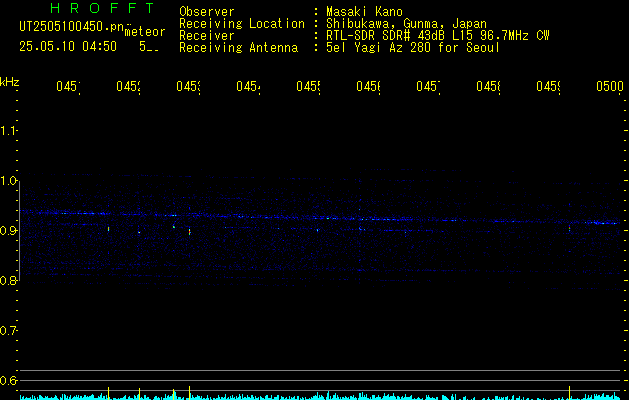Click the 1.1 frequency axis label

8,131
